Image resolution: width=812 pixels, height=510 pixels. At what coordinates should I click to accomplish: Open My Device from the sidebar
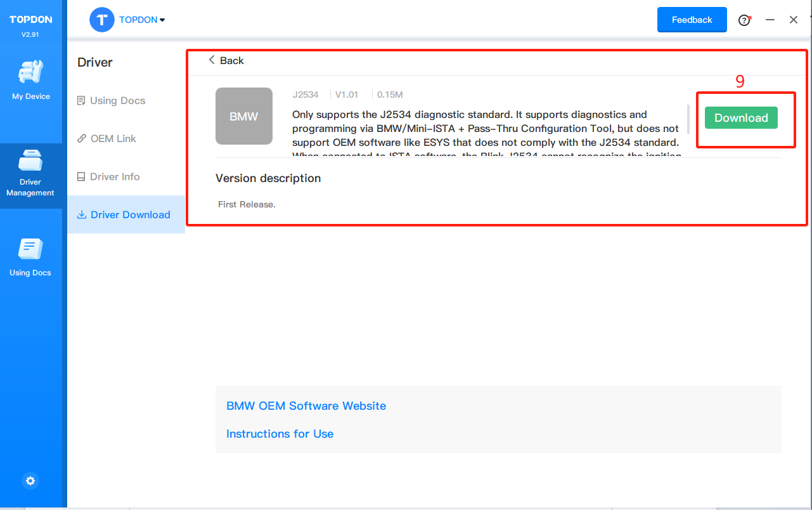tap(30, 79)
